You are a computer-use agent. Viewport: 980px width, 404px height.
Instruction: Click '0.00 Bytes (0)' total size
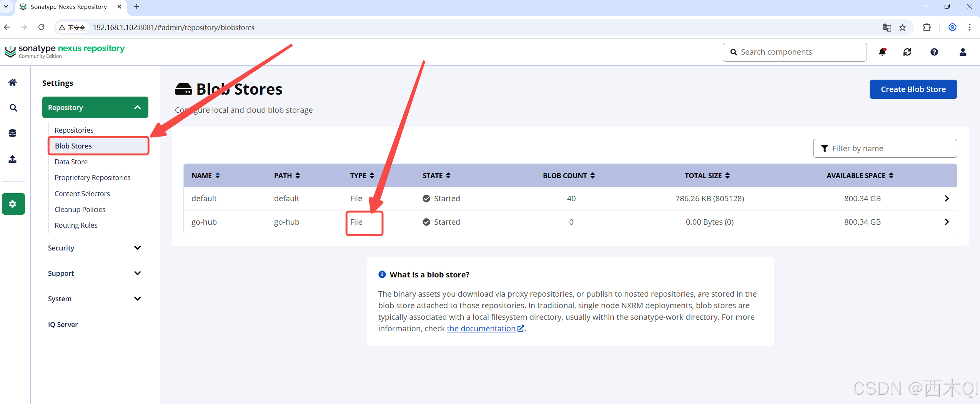click(x=710, y=222)
